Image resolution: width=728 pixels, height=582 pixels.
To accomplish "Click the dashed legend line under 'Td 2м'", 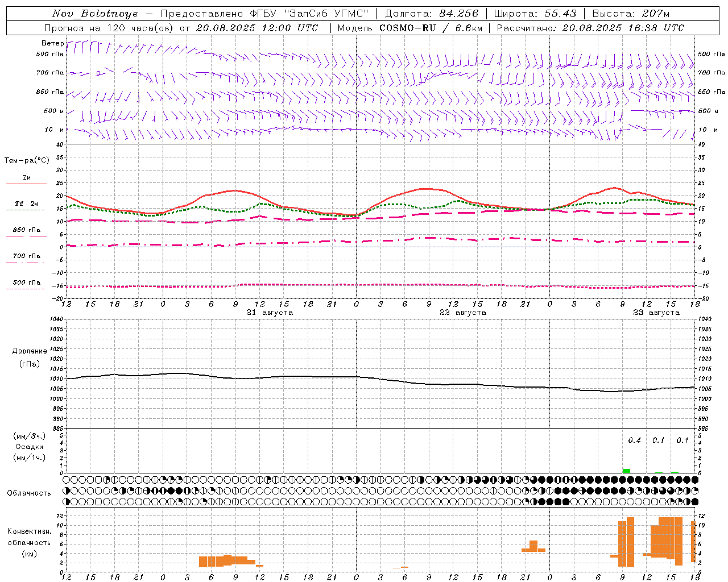I will coord(25,210).
